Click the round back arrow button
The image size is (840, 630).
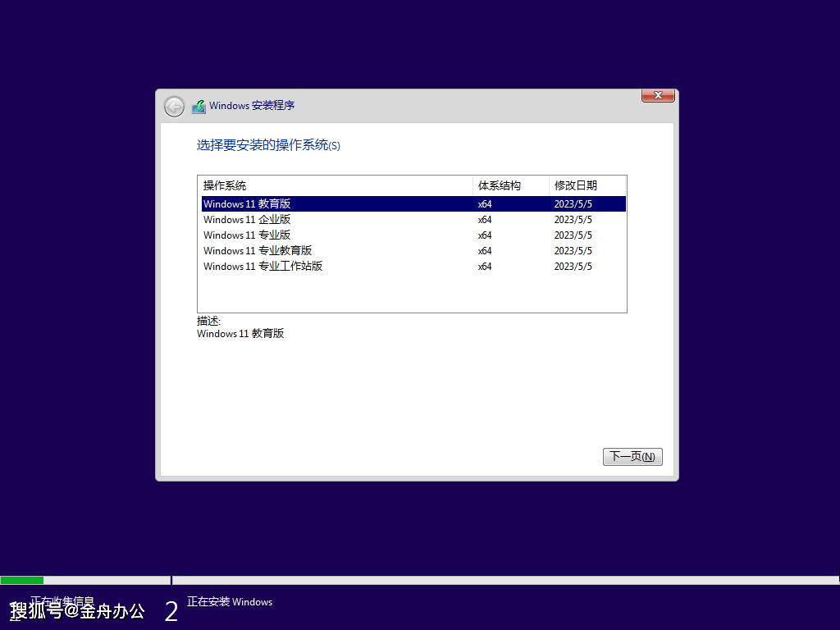coord(174,107)
